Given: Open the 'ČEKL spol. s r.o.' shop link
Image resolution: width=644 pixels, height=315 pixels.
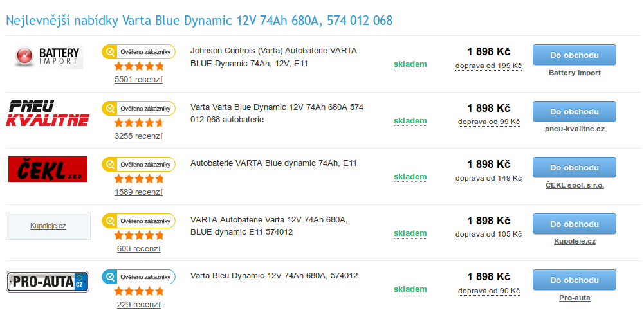Looking at the screenshot, I should [x=575, y=185].
